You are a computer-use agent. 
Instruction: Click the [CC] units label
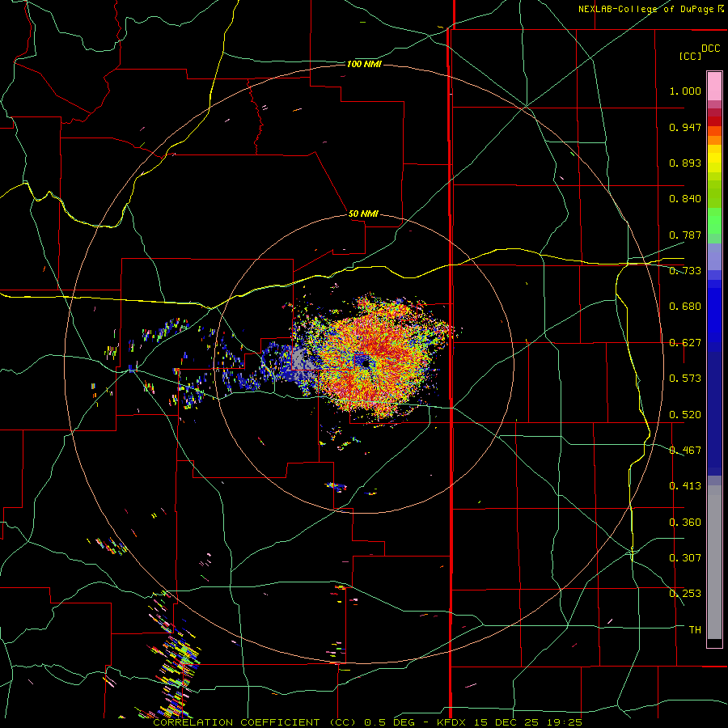[x=690, y=56]
